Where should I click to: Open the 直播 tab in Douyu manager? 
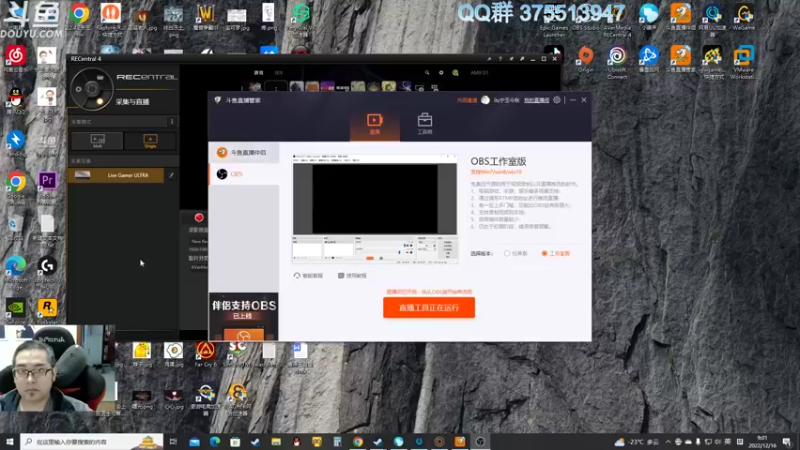[x=374, y=124]
